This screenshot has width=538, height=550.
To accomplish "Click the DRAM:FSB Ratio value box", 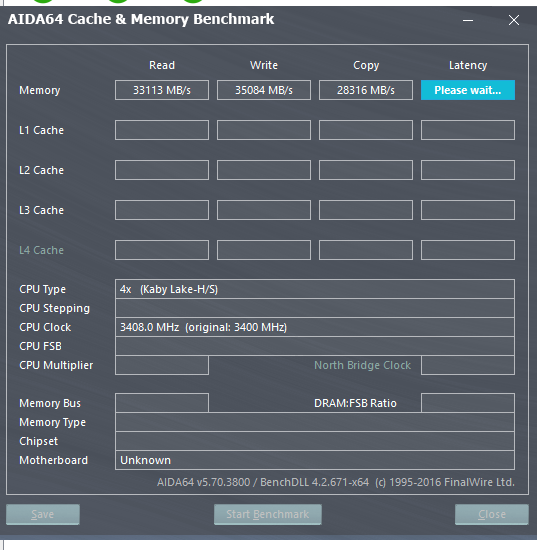I will pos(468,403).
